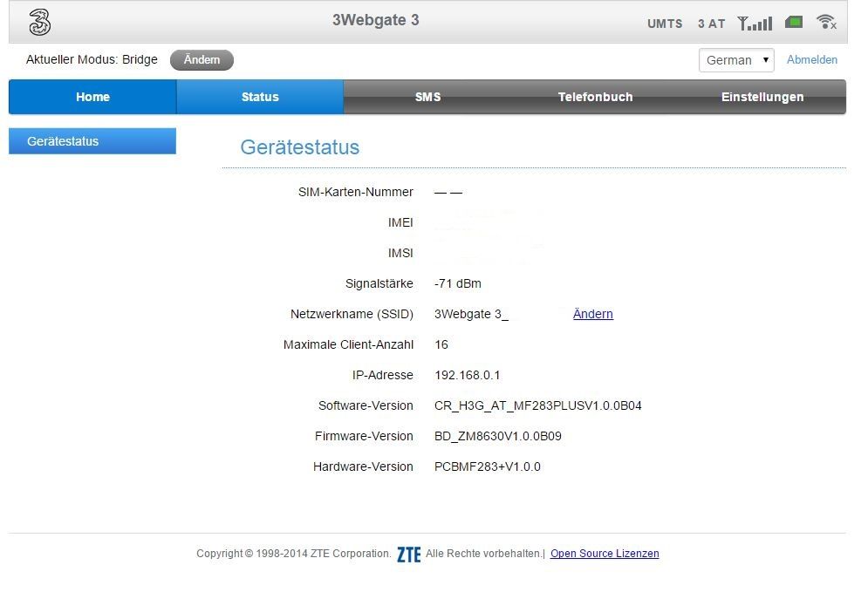Select Gerätestatus in the left sidebar
Screen dimensions: 868x599
coord(92,141)
